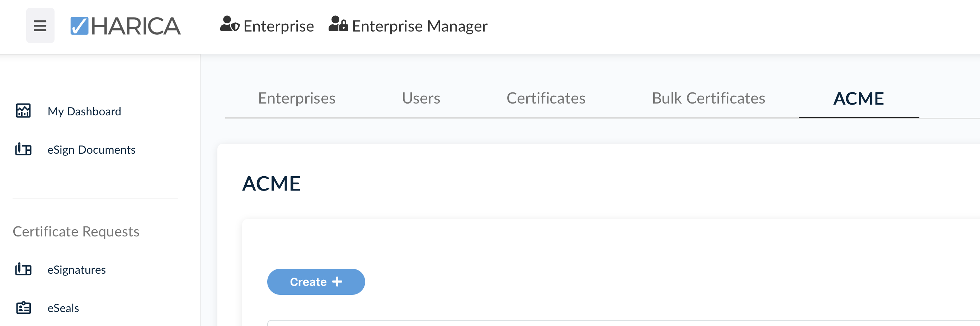Switch to the Bulk Certificates tab
Image resolution: width=980 pixels, height=326 pixels.
coord(708,99)
